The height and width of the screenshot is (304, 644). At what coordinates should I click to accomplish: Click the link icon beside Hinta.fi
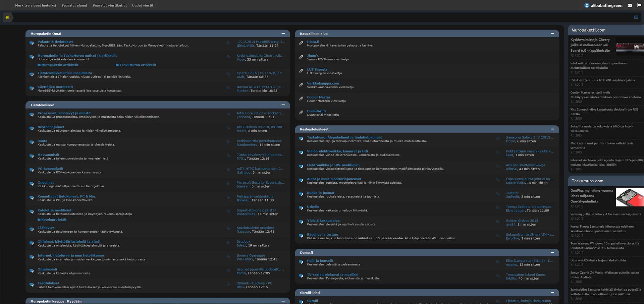pos(301,43)
